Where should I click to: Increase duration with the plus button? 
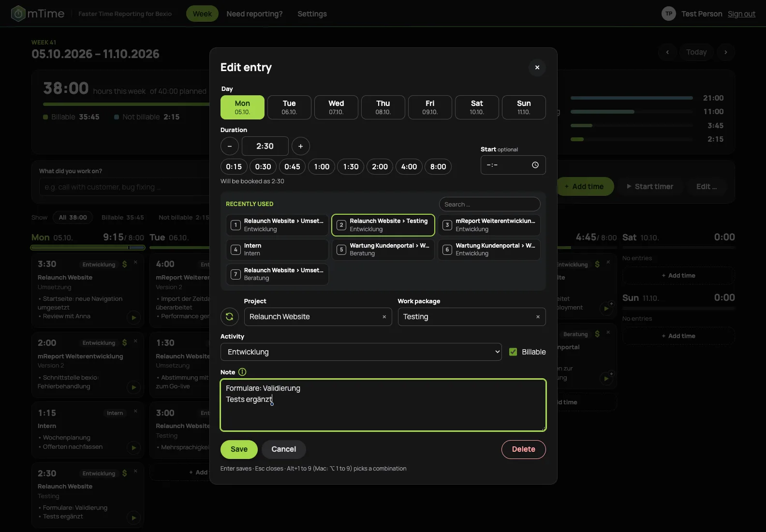[x=300, y=146]
